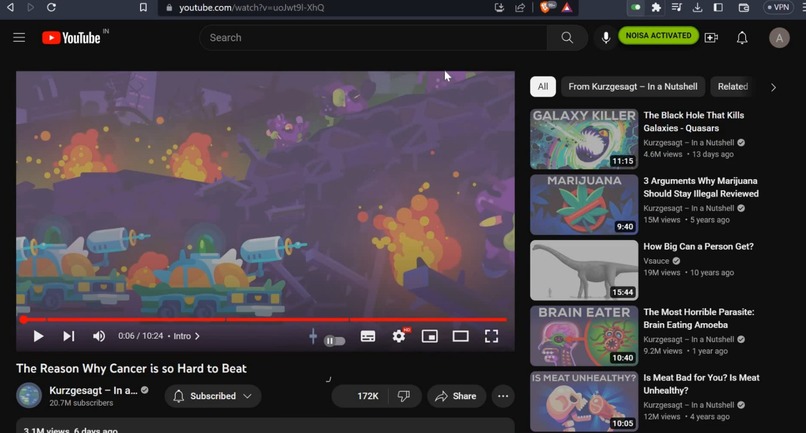This screenshot has height=433, width=806.
Task: Toggle subtitles/closed captions
Action: click(368, 336)
